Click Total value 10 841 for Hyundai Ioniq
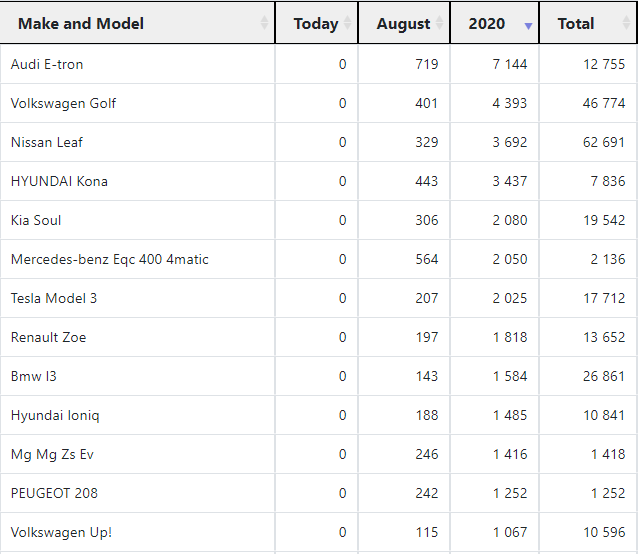The image size is (638, 554). [x=604, y=415]
